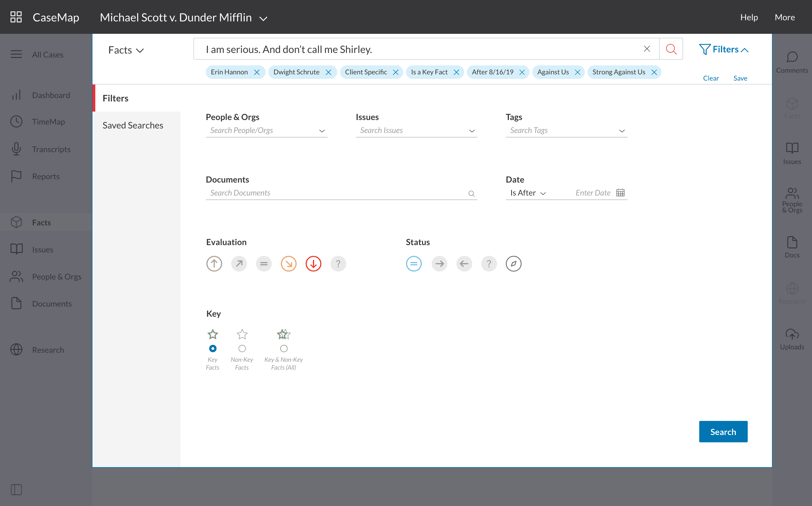
Task: Select the compass status icon
Action: (x=513, y=264)
